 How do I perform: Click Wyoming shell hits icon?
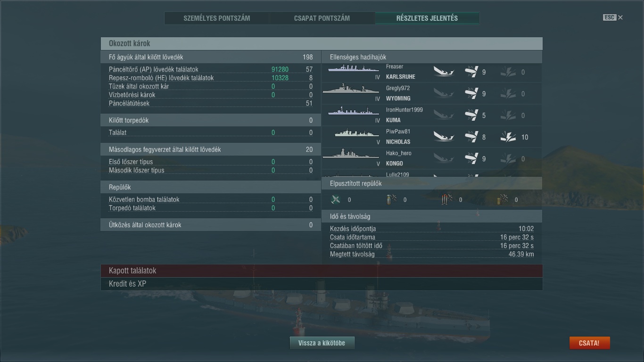click(471, 94)
